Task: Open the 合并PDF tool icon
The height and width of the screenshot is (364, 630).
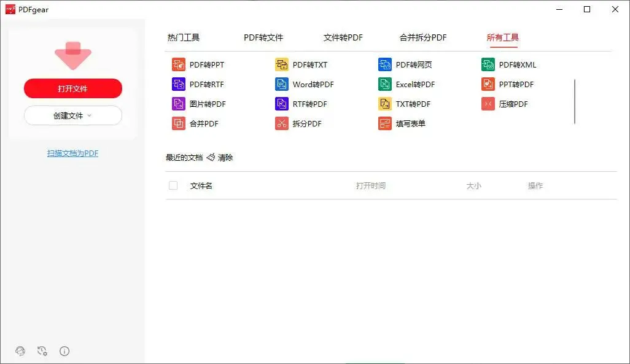Action: pyautogui.click(x=179, y=123)
